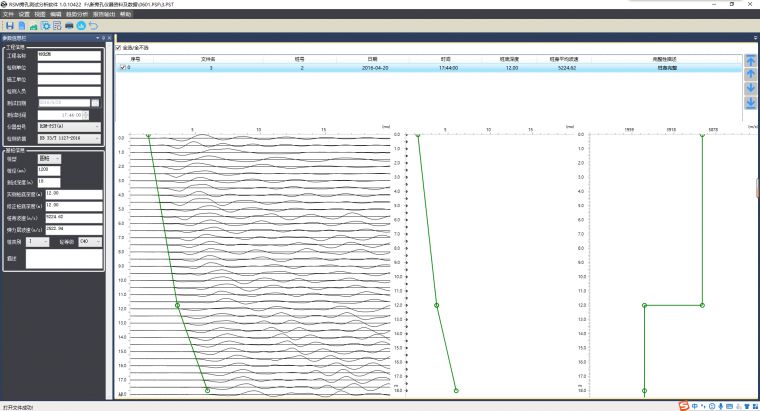
Task: Open the 文件 menu
Action: [x=9, y=15]
